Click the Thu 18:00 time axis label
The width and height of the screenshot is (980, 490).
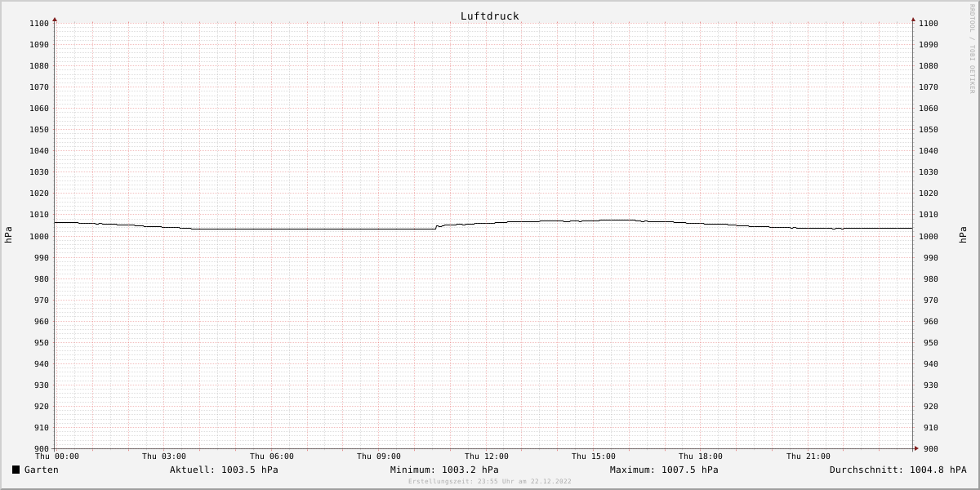701,457
